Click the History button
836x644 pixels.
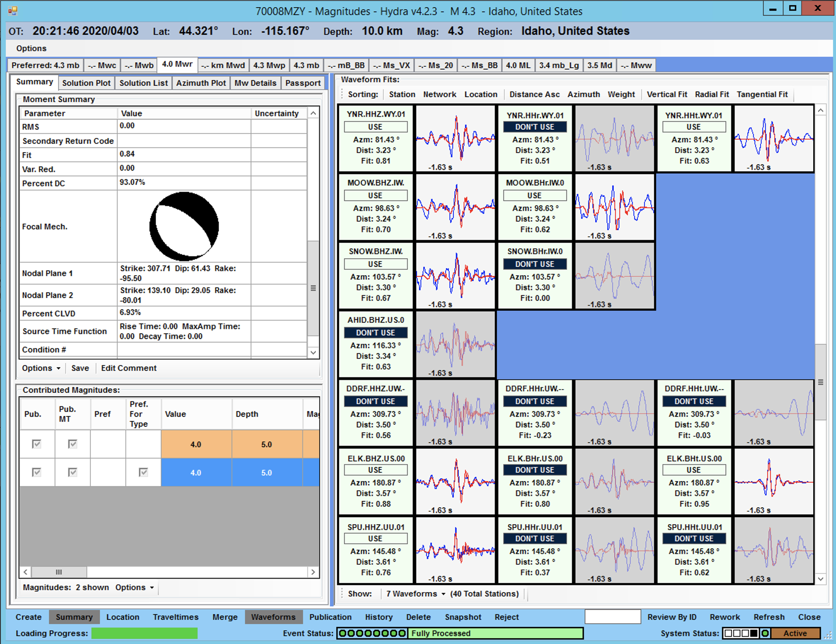tap(379, 617)
